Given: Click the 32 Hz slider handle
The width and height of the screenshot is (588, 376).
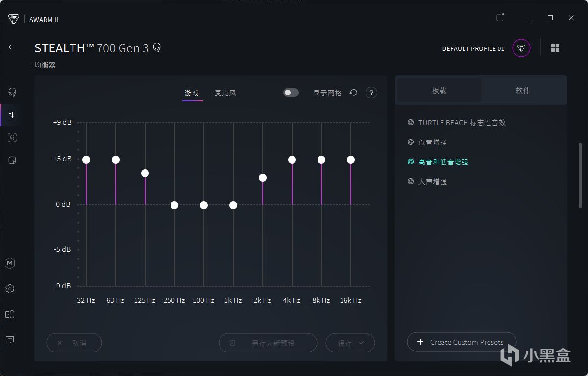Looking at the screenshot, I should 86,160.
